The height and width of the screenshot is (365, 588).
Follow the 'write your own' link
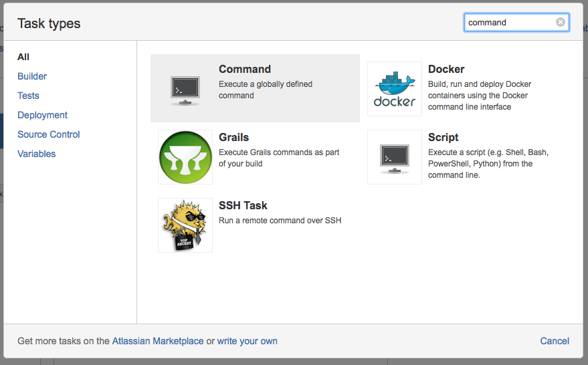pyautogui.click(x=247, y=341)
